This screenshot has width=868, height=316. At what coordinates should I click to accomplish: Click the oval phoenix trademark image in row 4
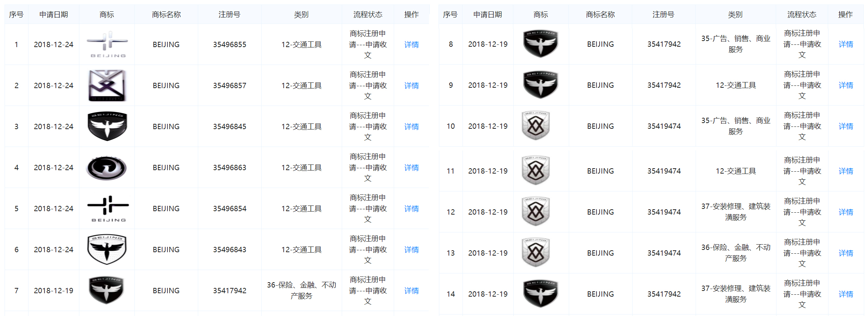pyautogui.click(x=107, y=167)
